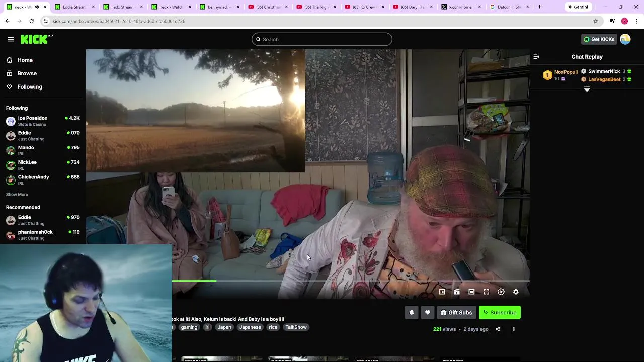Toggle theater mode on the player

click(471, 292)
